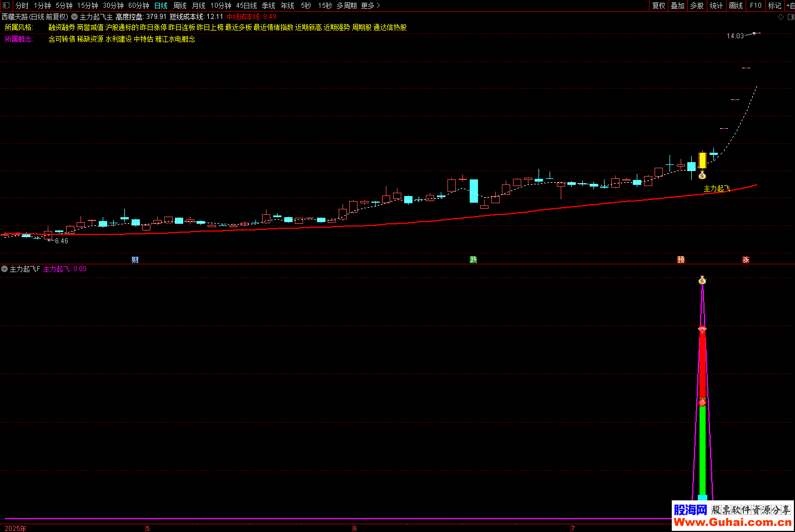795x532 pixels.
Task: Select the 5分钟 period tab
Action: (x=64, y=6)
